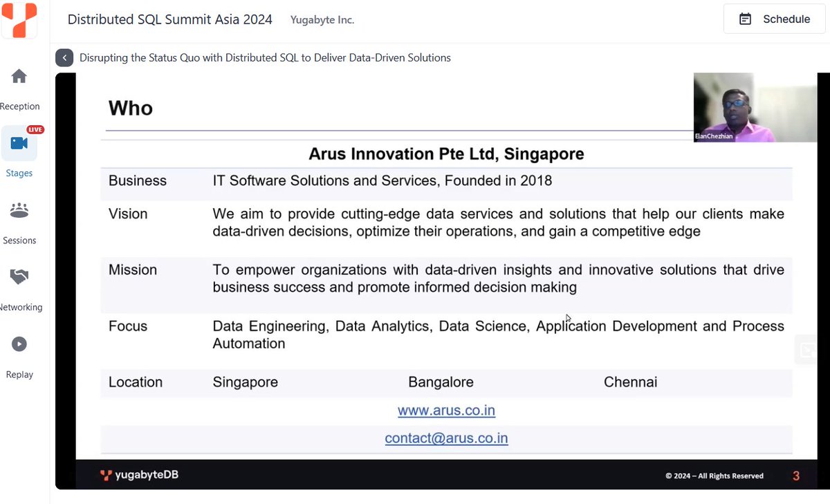This screenshot has width=830, height=504.
Task: Click the red page number 3 on the slide
Action: click(x=795, y=475)
